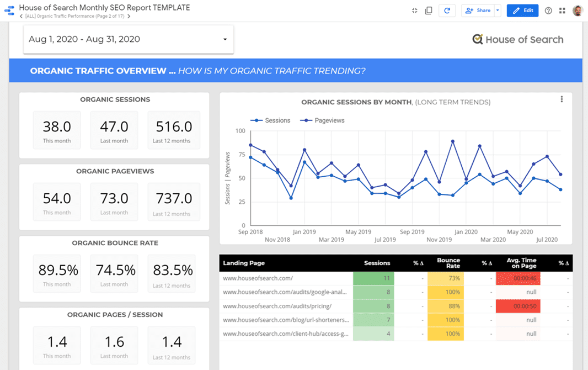
Task: Click the 89.5% bounce rate scorecard
Action: (58, 273)
